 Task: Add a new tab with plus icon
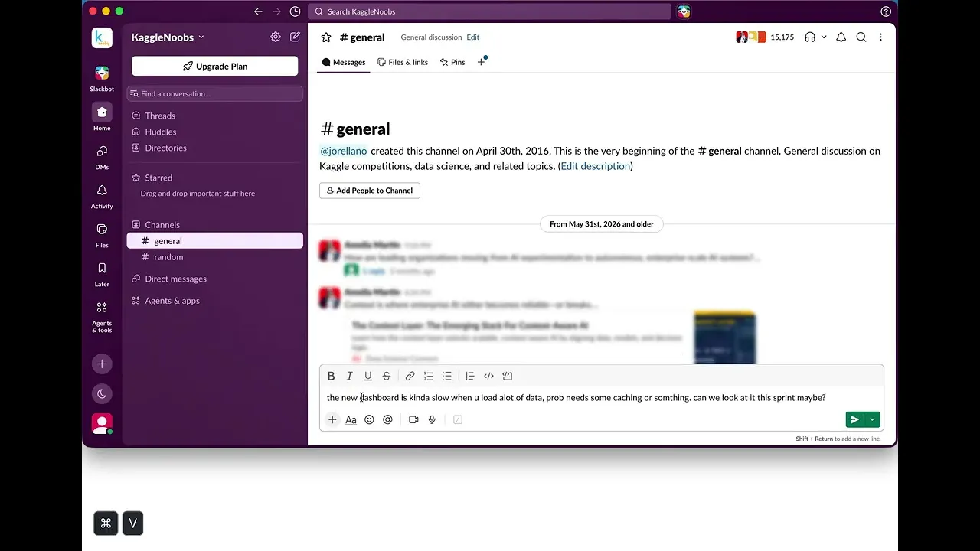pos(481,62)
